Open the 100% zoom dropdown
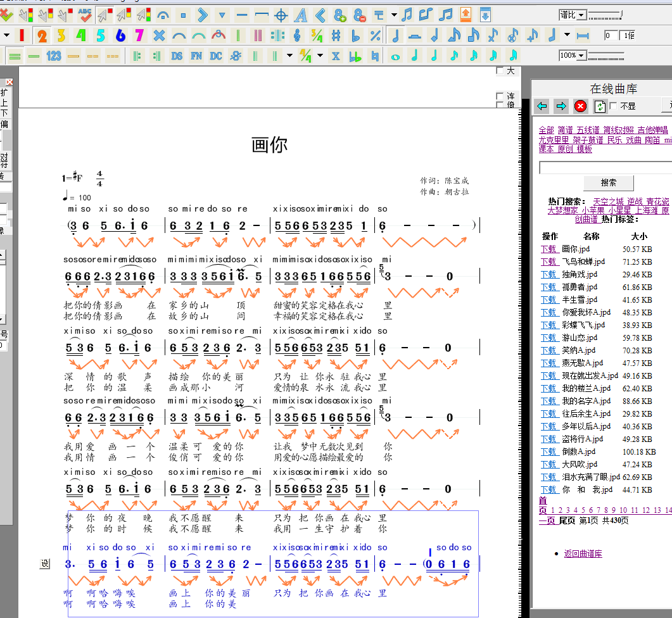Viewport: 672px width, 618px height. pyautogui.click(x=581, y=56)
